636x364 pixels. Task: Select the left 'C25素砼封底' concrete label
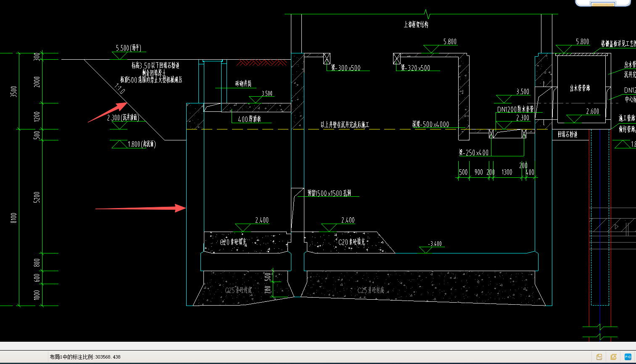(239, 290)
